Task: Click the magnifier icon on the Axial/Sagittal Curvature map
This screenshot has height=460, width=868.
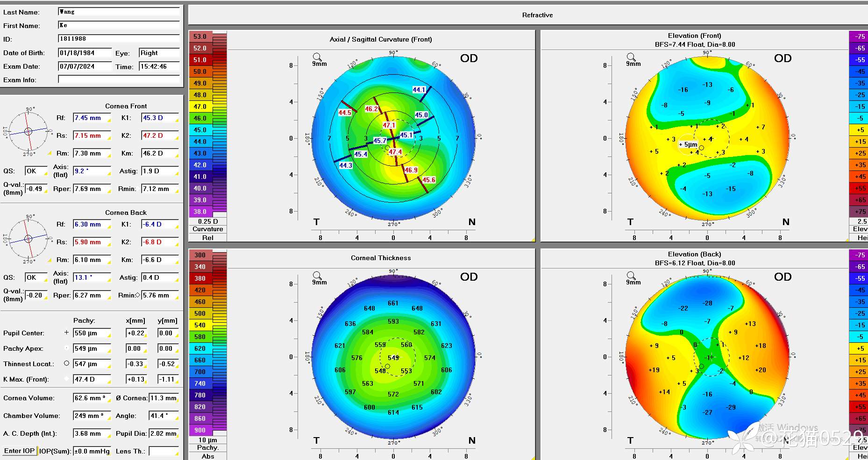Action: click(x=317, y=57)
